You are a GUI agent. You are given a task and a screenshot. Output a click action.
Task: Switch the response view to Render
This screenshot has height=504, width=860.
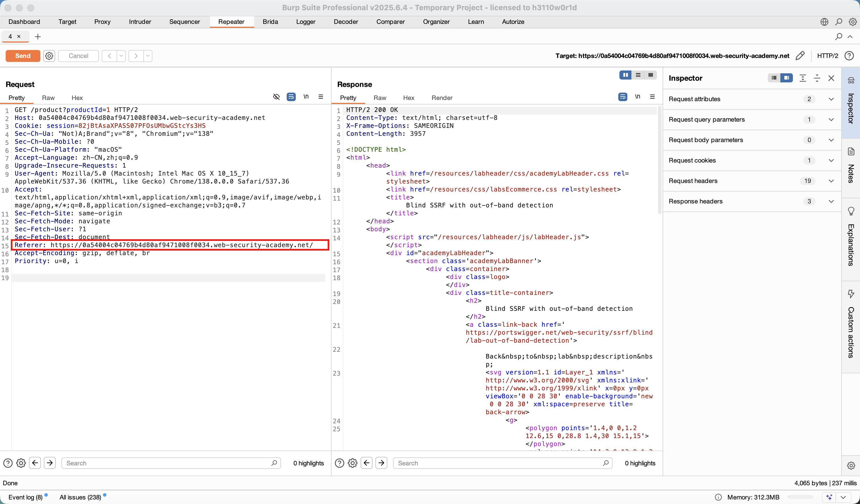coord(442,98)
